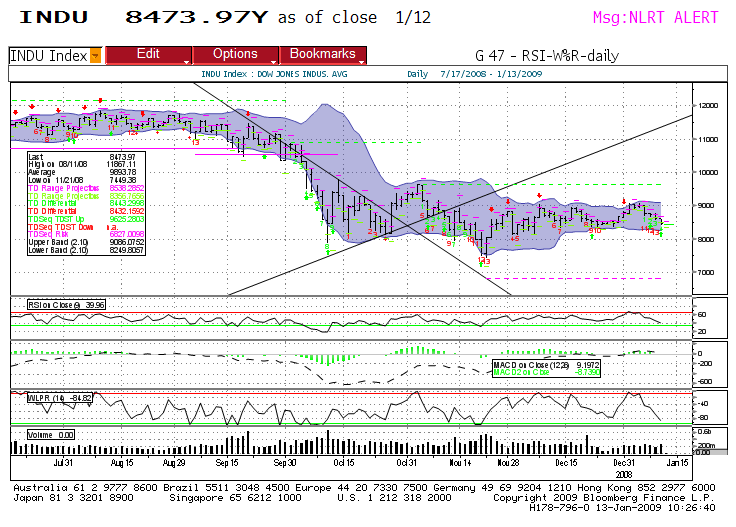This screenshot has width=736, height=527.
Task: Select the TDSeq TDST Up legend row
Action: pos(86,219)
